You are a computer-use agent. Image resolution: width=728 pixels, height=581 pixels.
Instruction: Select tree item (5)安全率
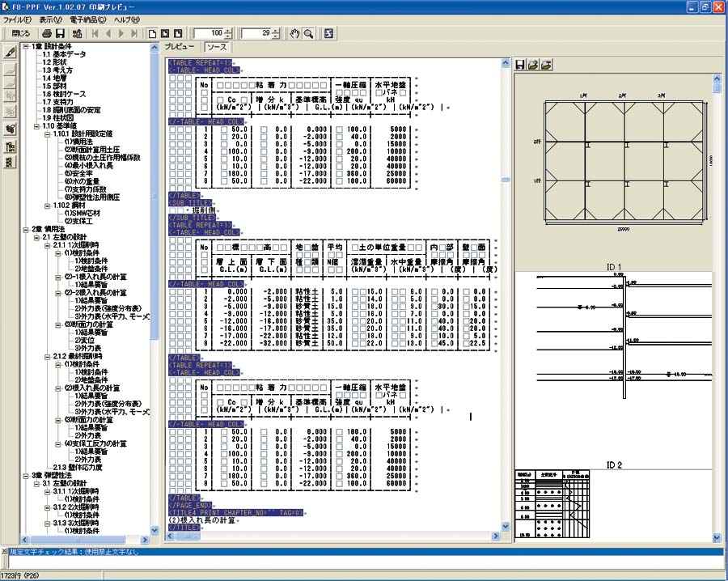[78, 173]
